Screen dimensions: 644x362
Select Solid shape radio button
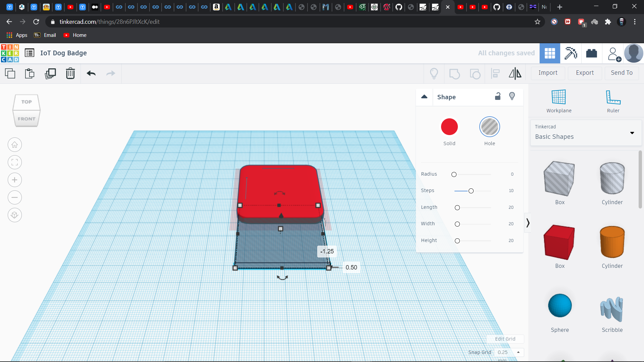coord(449,127)
